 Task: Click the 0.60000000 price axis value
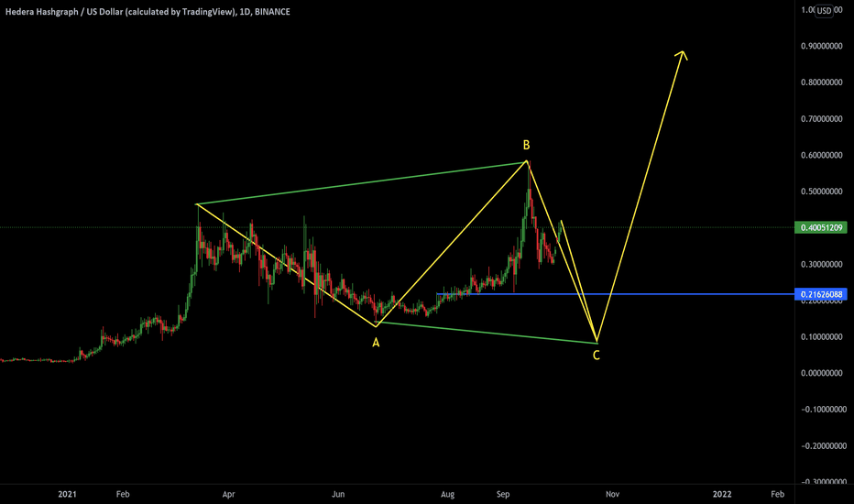(821, 155)
